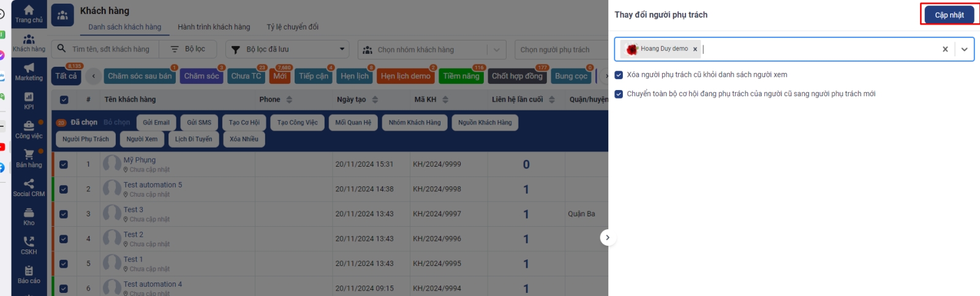Open Báo cáo report icon
The width and height of the screenshot is (980, 296).
(29, 270)
